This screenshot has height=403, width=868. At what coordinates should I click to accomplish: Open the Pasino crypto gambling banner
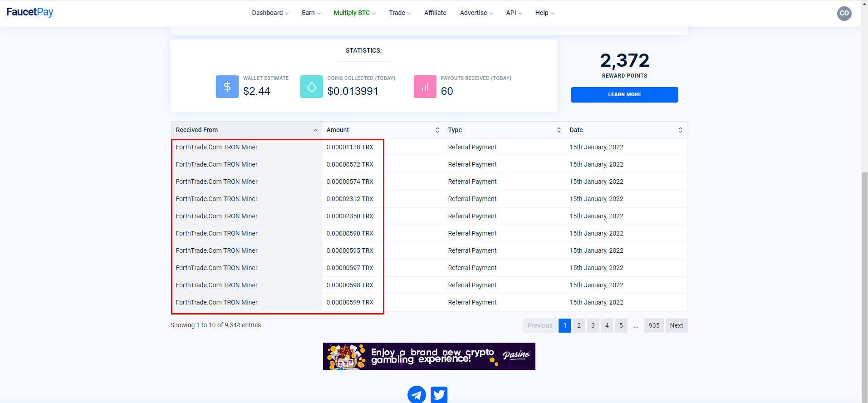(x=429, y=356)
